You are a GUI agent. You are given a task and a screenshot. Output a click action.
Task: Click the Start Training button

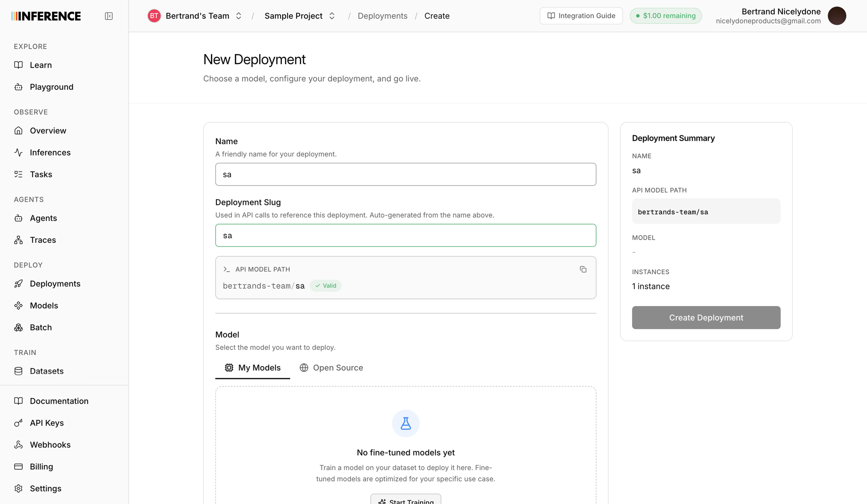406,499
